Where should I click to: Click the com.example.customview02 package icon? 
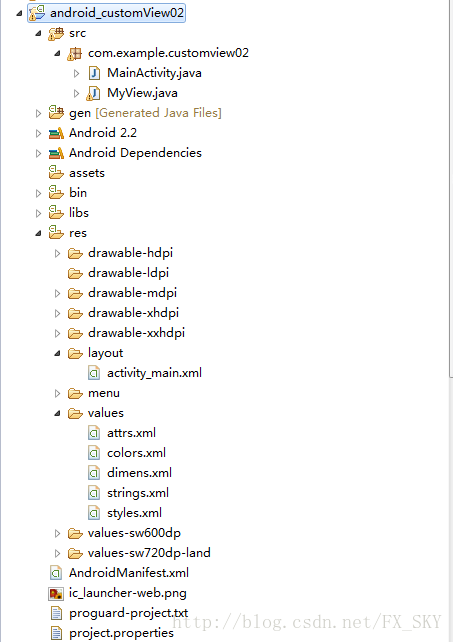point(75,53)
